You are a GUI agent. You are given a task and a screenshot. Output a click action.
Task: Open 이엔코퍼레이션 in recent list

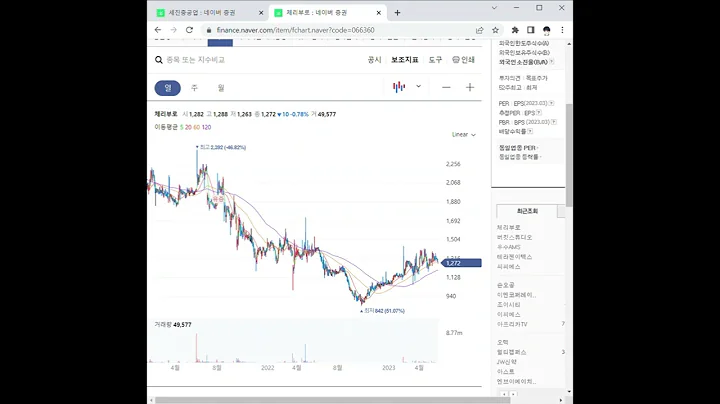tap(517, 295)
